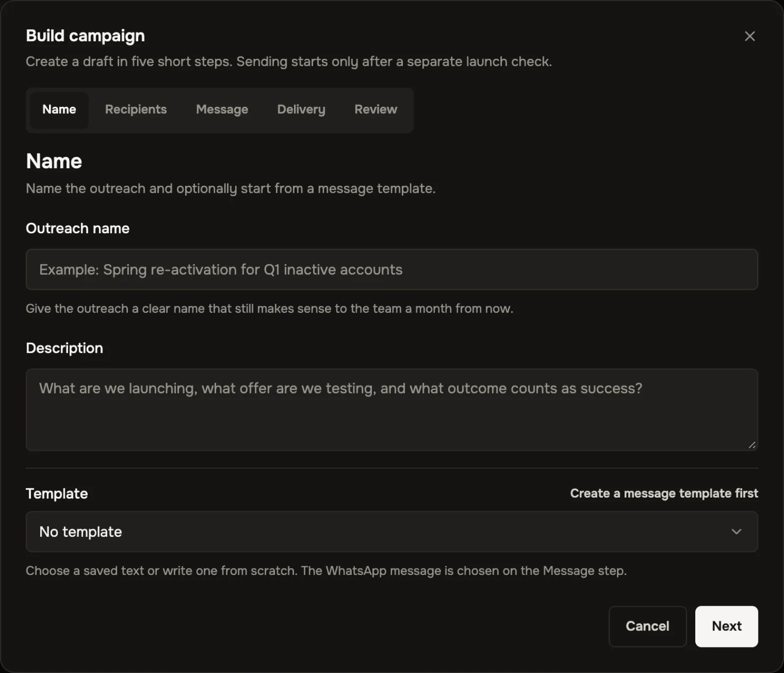Switch to the Name step tab

[59, 110]
